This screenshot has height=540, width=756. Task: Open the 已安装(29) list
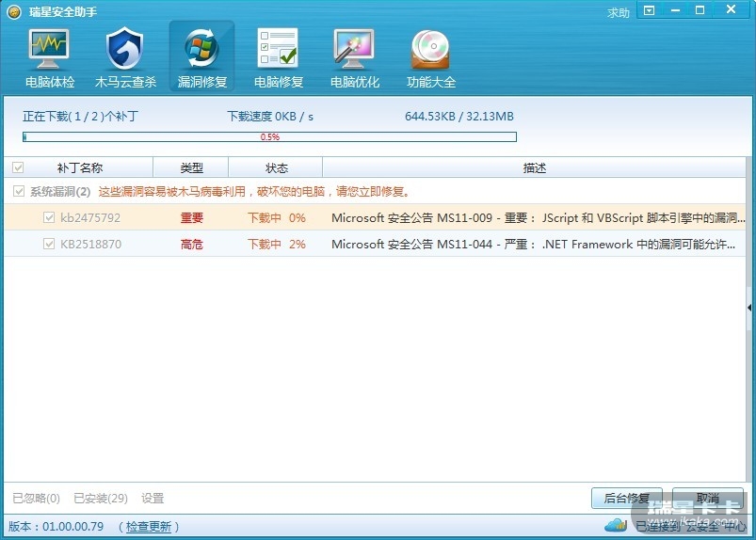pyautogui.click(x=101, y=498)
